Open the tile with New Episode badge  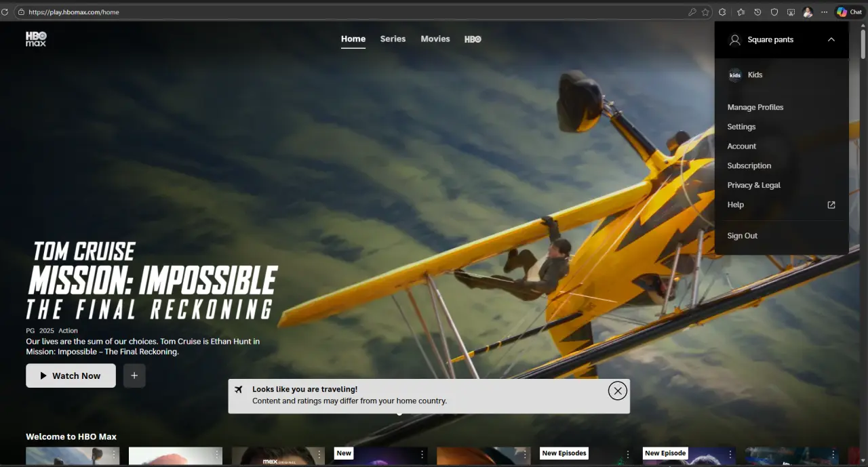689,456
